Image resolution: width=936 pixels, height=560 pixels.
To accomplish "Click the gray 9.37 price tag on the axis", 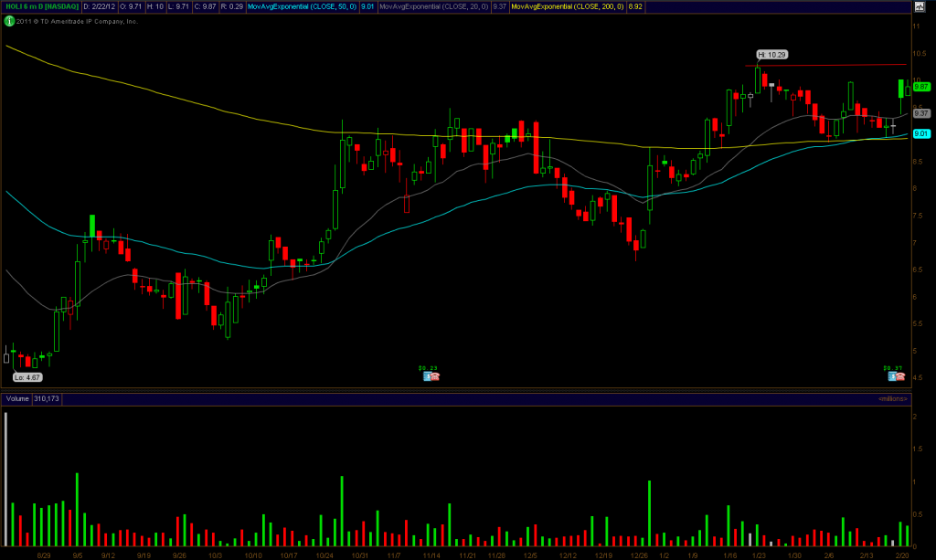I will coord(921,113).
